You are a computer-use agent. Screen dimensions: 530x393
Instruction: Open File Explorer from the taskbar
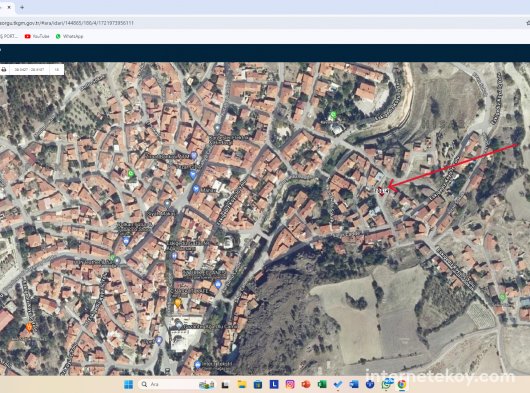click(x=242, y=384)
